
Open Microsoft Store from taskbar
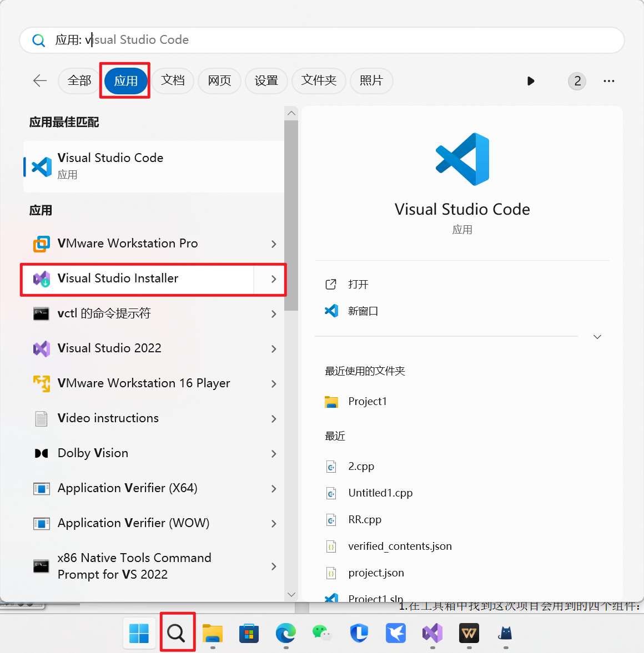(249, 634)
